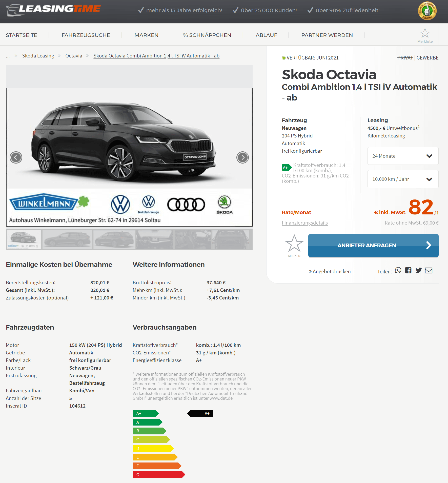Screen dimensions: 448x483
Task: Click the '150 kW (204 PS) Hybrid' Motor value
Action: point(95,345)
